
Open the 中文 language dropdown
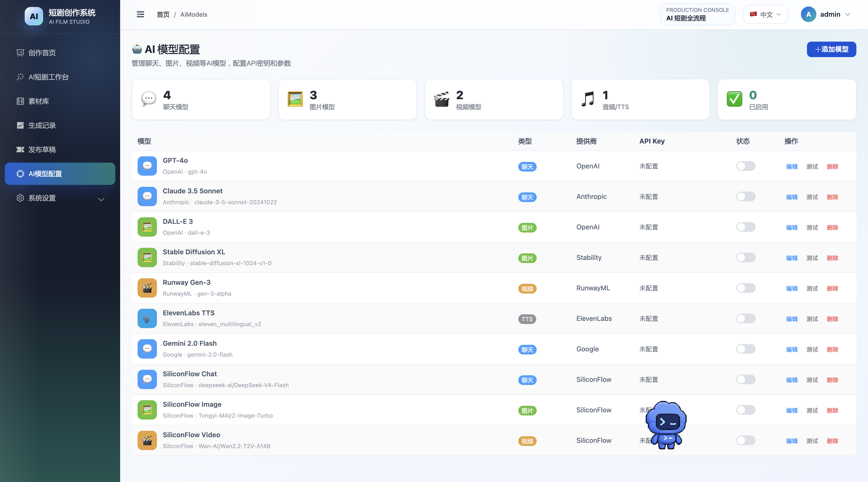pos(765,15)
